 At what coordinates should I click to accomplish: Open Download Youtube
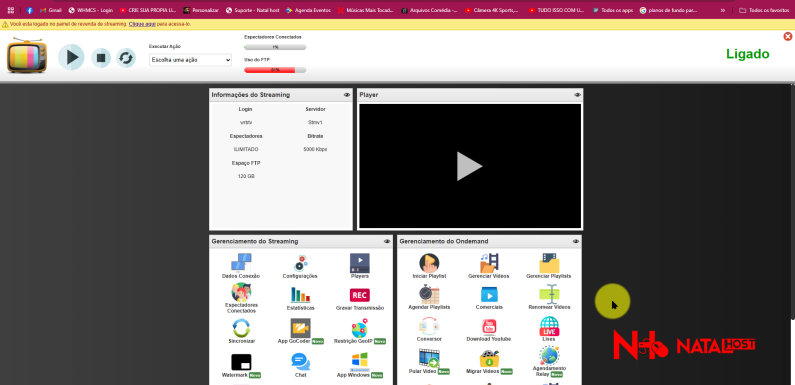[x=489, y=329]
